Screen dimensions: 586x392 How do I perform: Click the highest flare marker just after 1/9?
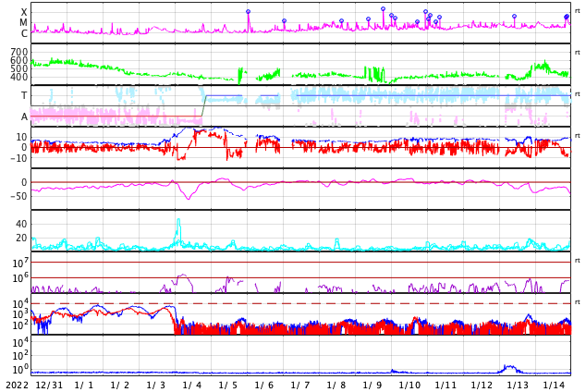click(x=383, y=8)
